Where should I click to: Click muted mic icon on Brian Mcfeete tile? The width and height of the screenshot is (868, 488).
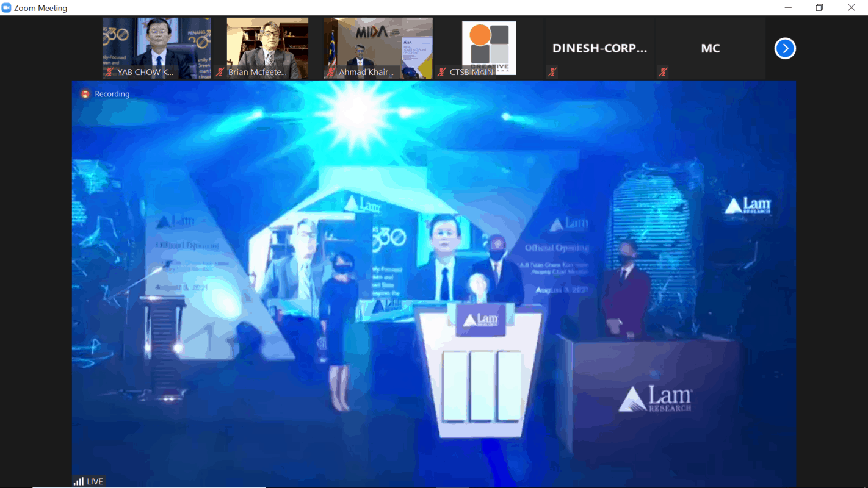point(220,72)
